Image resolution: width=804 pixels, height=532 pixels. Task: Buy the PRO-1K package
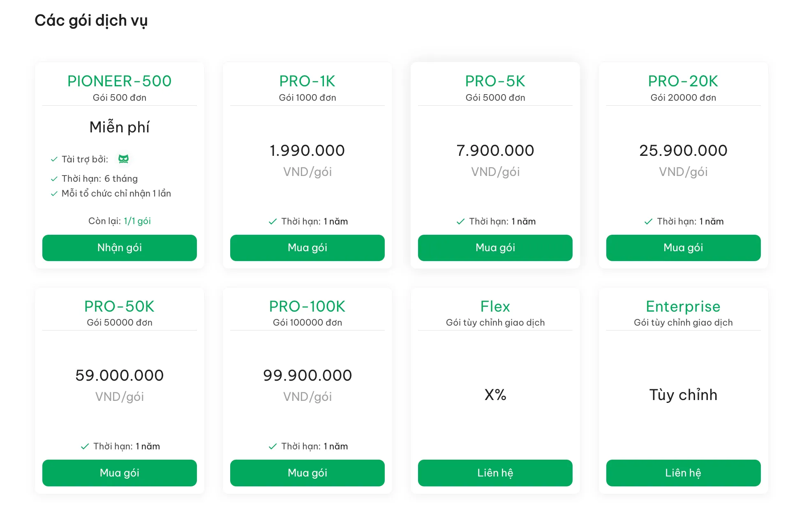(307, 248)
